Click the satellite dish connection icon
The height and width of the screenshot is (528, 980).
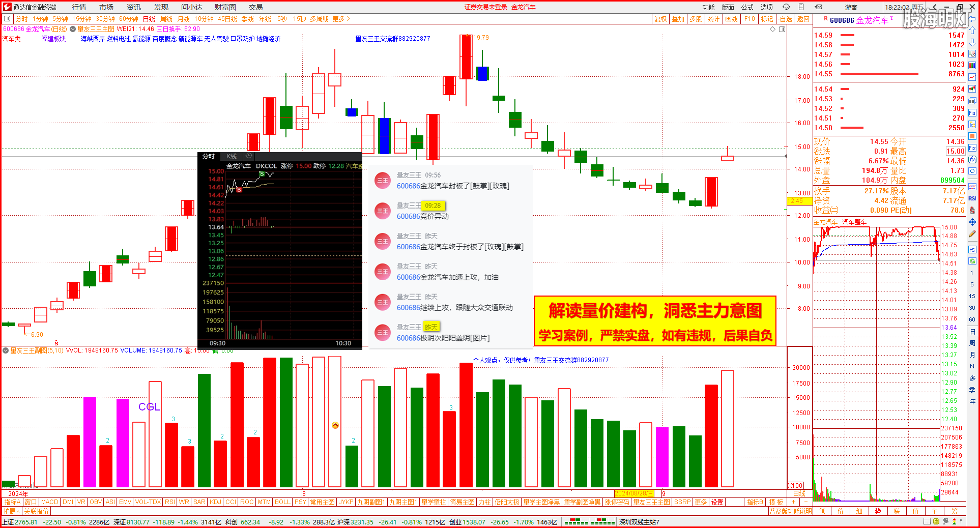[945, 521]
